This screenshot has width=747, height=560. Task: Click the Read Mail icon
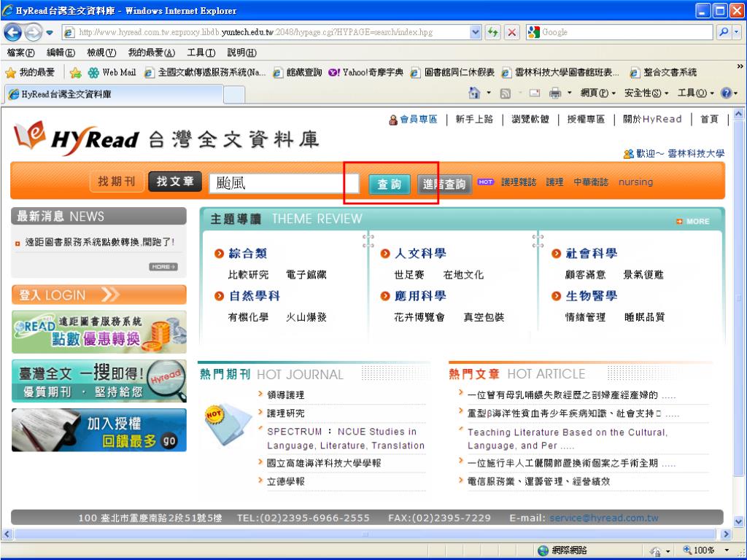tap(535, 93)
